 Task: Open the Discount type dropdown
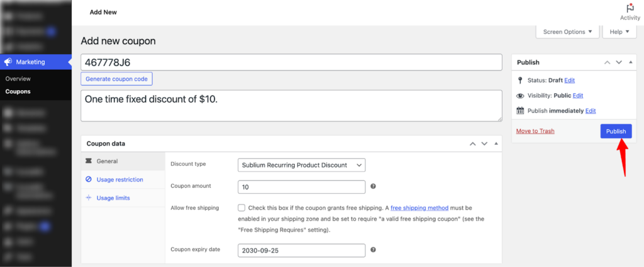302,165
